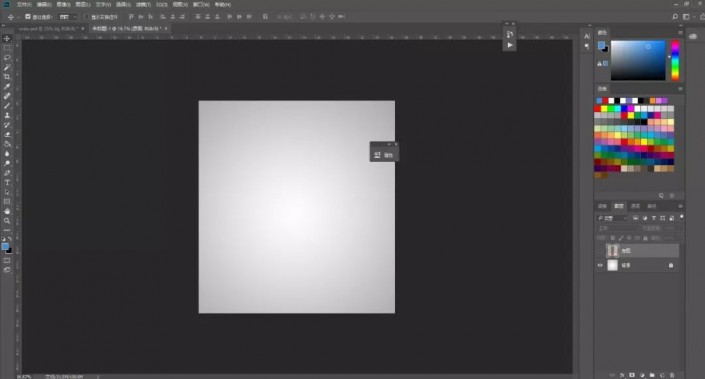Create a new group folder icon
The image size is (705, 379).
coord(652,375)
